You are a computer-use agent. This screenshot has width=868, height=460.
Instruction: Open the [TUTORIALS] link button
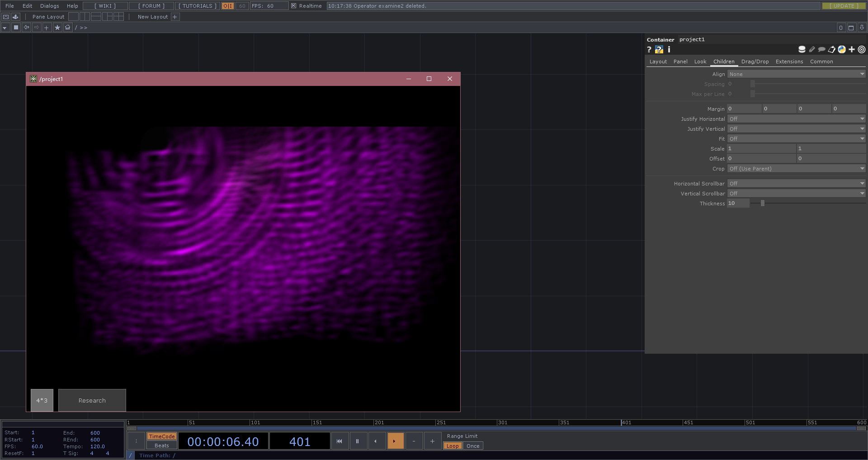click(197, 6)
